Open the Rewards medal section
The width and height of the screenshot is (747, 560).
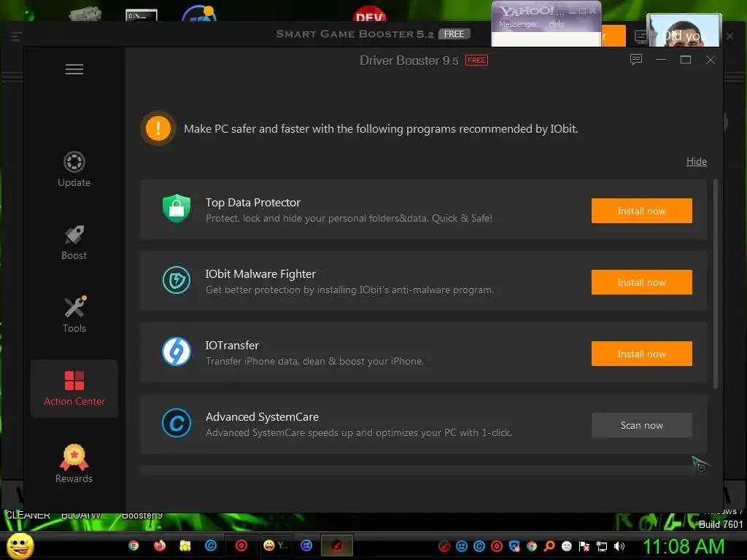74,463
